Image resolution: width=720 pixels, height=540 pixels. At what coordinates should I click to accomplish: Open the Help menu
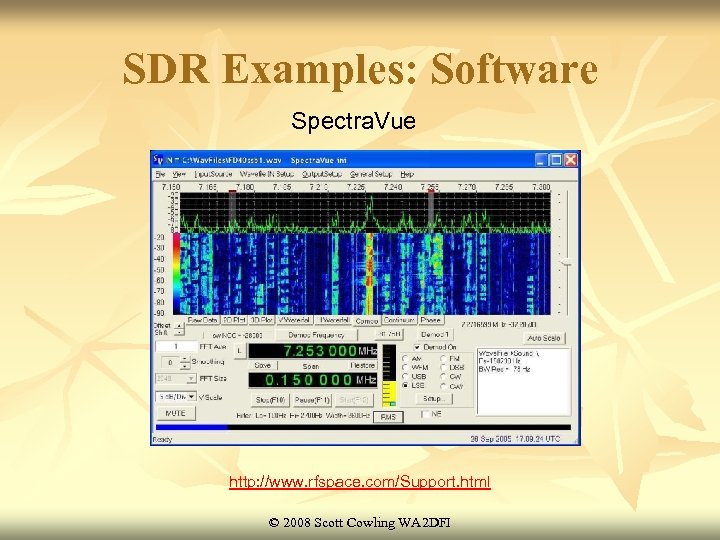[x=407, y=174]
